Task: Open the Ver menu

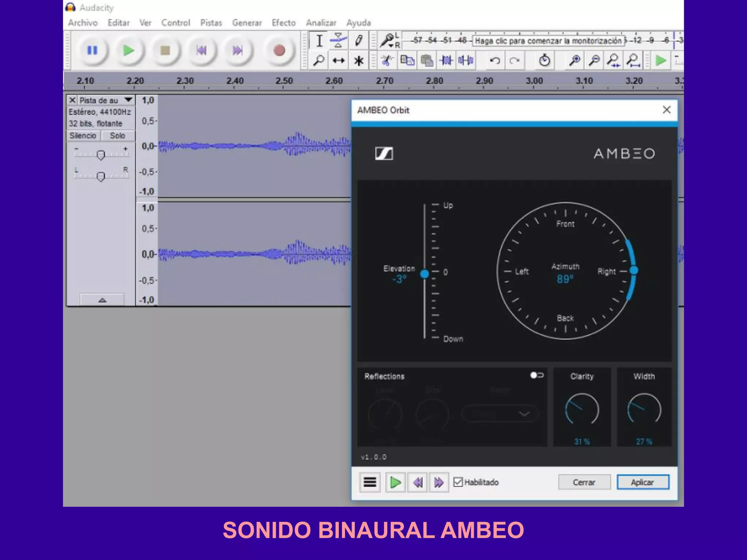Action: 145,23
